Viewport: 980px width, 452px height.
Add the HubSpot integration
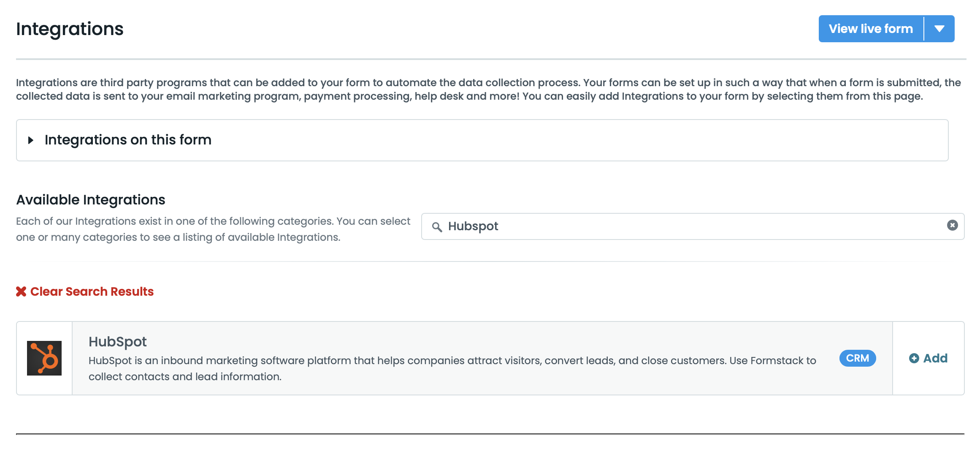[935, 358]
